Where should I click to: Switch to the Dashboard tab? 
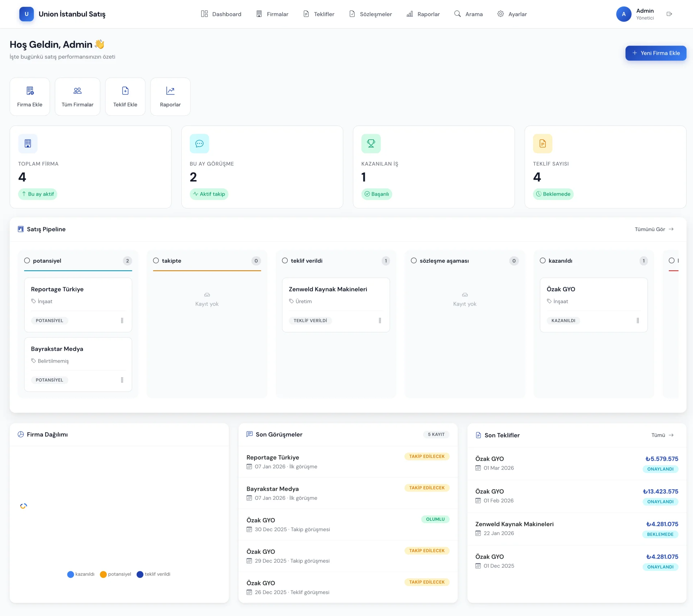(221, 14)
